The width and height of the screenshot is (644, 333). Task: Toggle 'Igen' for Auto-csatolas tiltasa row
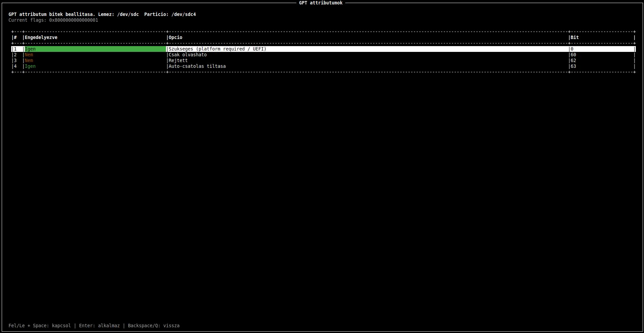tap(30, 66)
